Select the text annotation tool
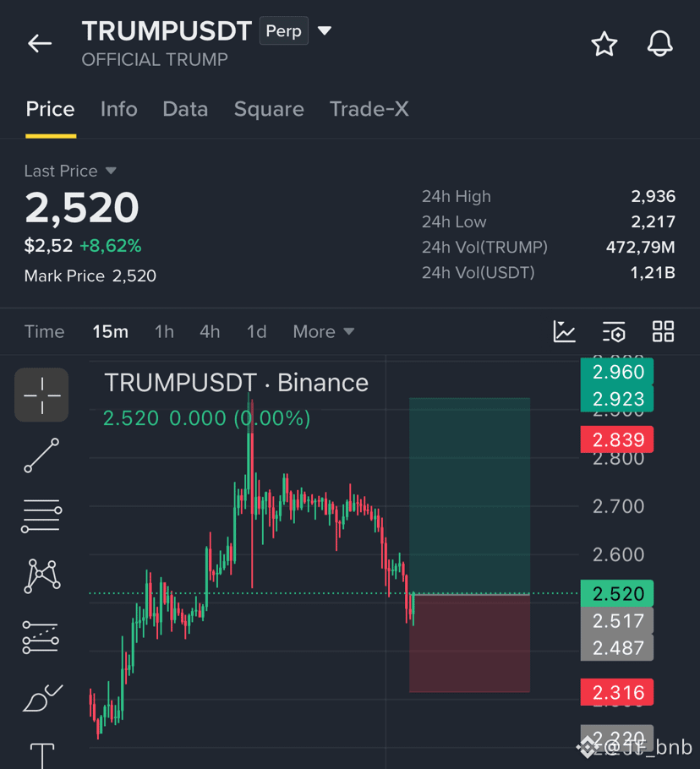700x769 pixels. (42, 755)
